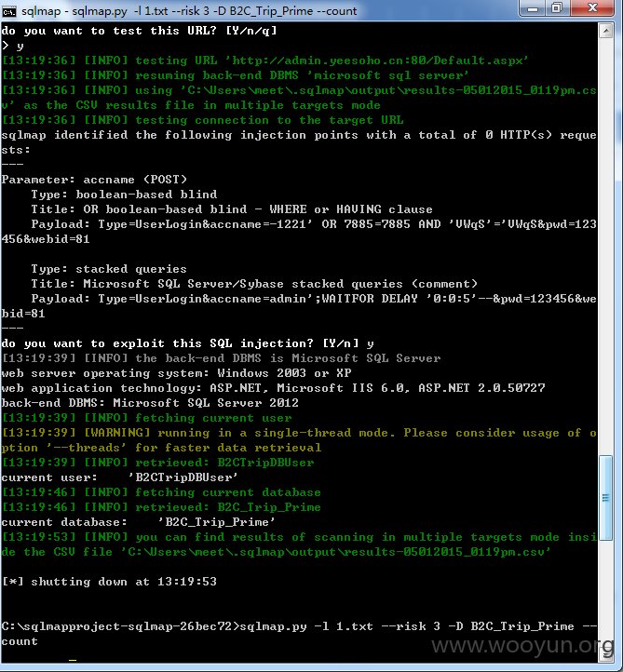
Task: Click "resuming back-end DBMS 'microsoft sql server'" line
Action: click(x=235, y=75)
